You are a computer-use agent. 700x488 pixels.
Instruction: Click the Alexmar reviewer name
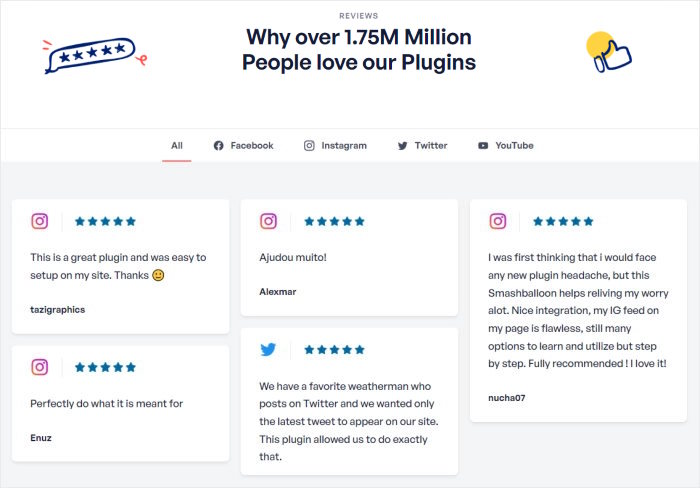278,291
